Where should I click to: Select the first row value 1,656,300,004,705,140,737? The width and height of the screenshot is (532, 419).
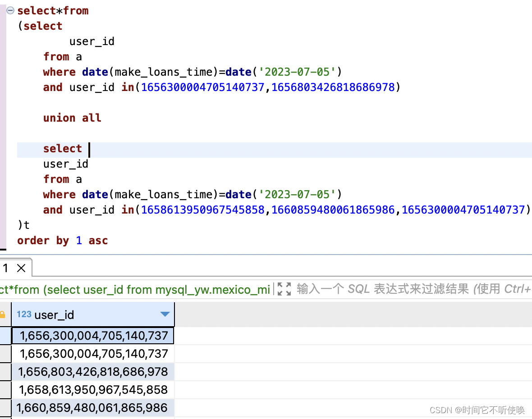pyautogui.click(x=93, y=335)
